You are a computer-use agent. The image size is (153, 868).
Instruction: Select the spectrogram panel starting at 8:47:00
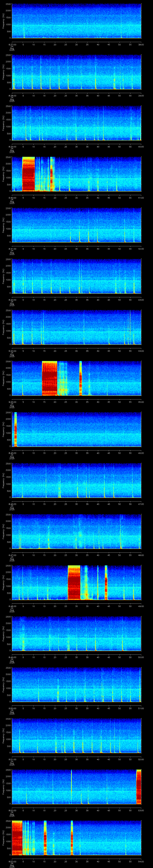[x=77, y=531]
